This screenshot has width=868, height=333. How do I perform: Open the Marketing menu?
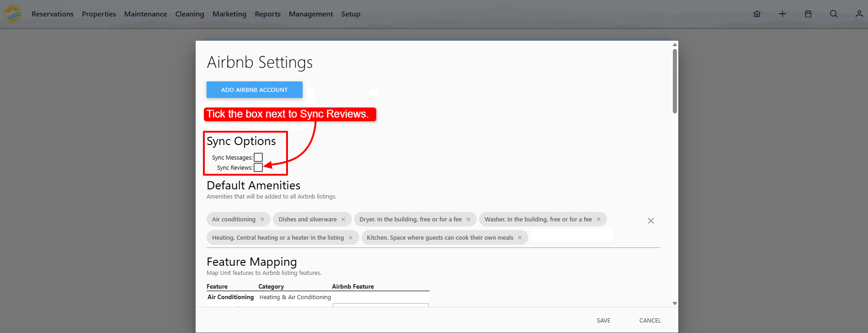tap(229, 14)
